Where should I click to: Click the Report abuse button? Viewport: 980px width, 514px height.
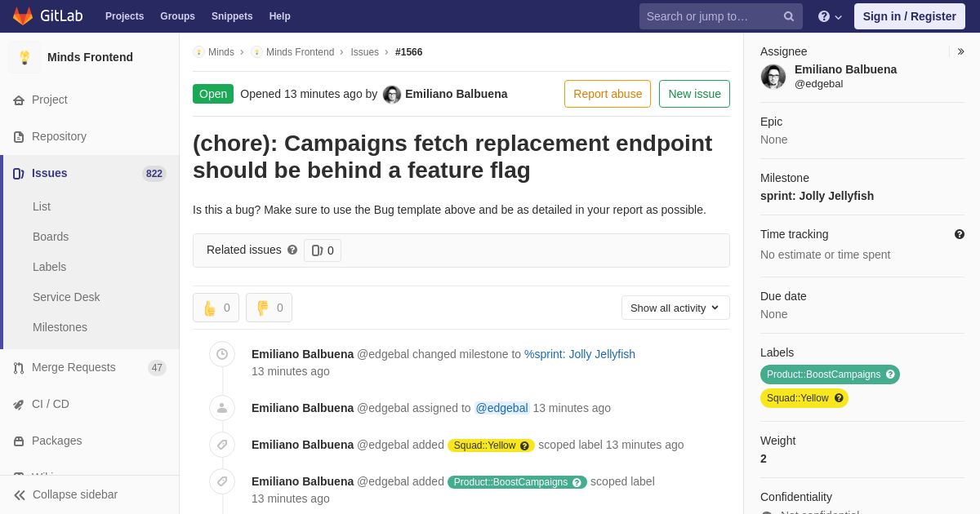[608, 94]
